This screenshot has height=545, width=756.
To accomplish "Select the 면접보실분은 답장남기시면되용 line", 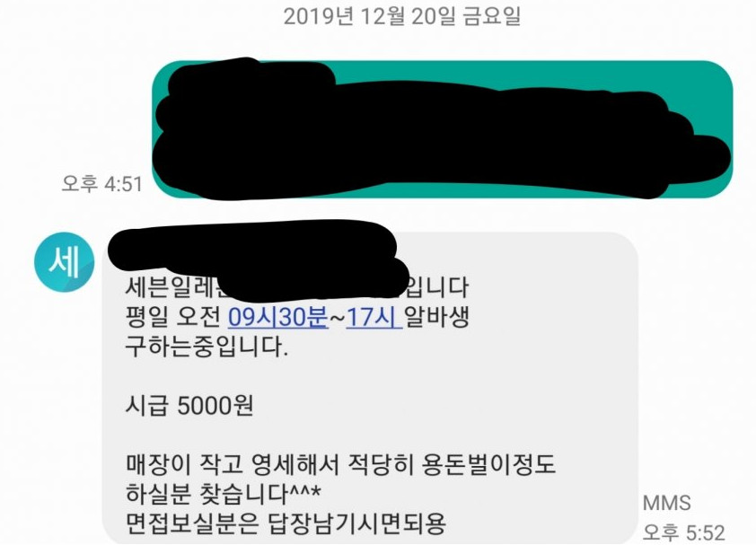I will tap(286, 523).
